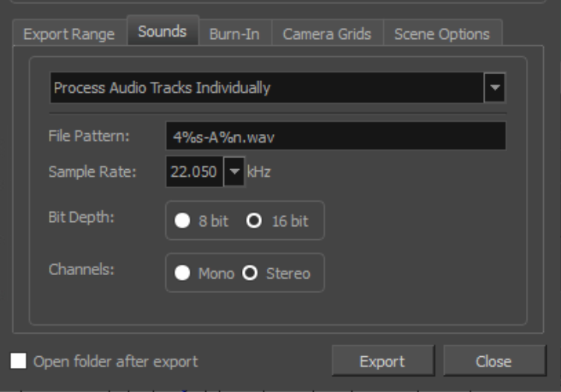This screenshot has height=392, width=561.
Task: Choose the 16 bit depth option
Action: [254, 221]
